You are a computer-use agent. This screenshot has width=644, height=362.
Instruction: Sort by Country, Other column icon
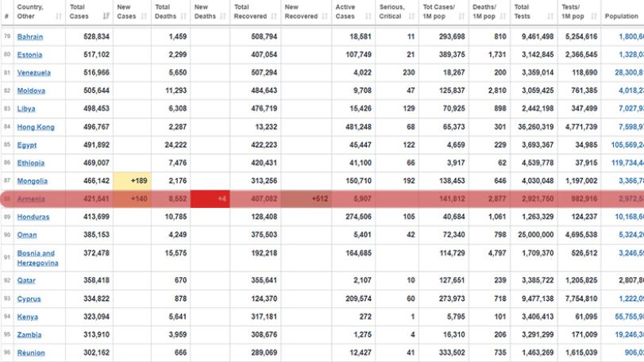tap(58, 17)
